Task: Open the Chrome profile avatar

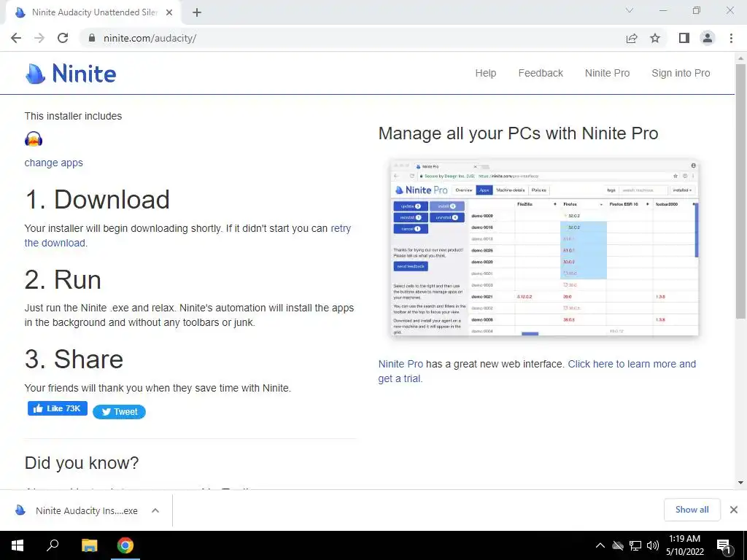Action: 708,38
